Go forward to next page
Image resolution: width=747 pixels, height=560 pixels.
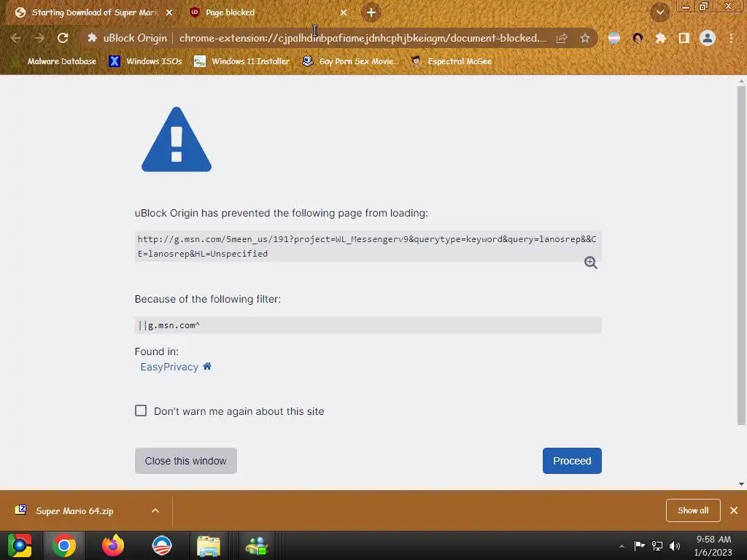click(x=39, y=38)
